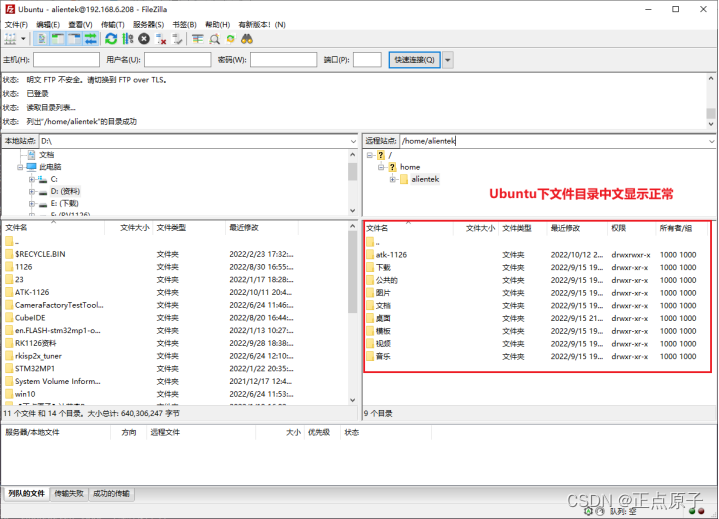Cancel the current operation
This screenshot has height=519, width=719.
pos(144,39)
